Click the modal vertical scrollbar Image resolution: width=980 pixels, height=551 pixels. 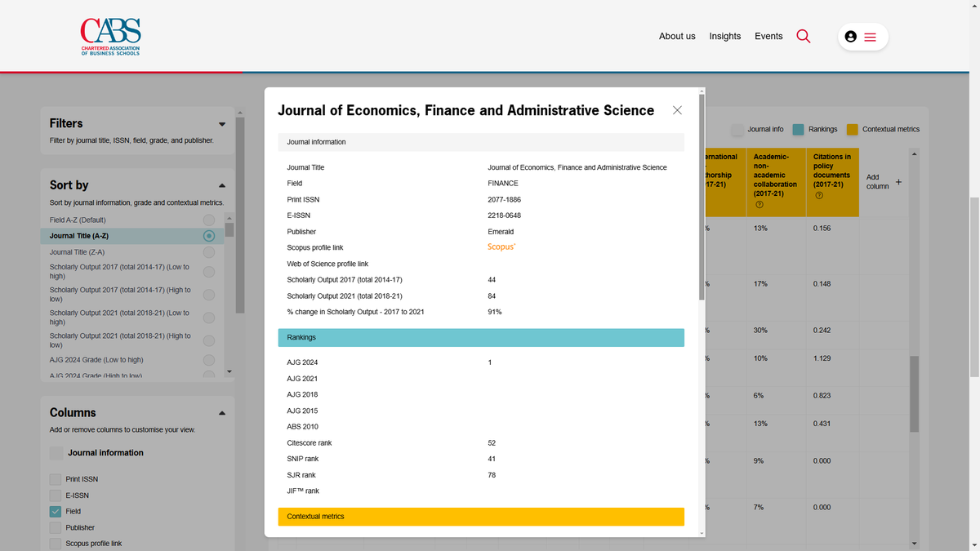[x=702, y=198]
